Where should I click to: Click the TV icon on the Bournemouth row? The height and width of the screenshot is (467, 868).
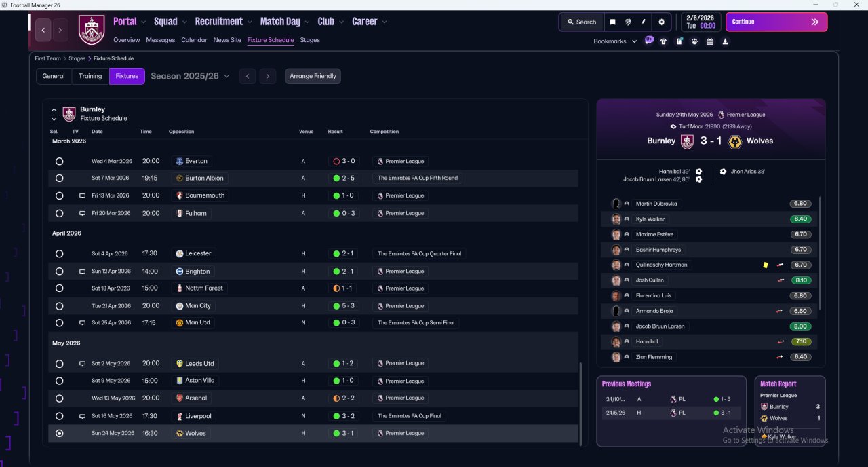[82, 195]
